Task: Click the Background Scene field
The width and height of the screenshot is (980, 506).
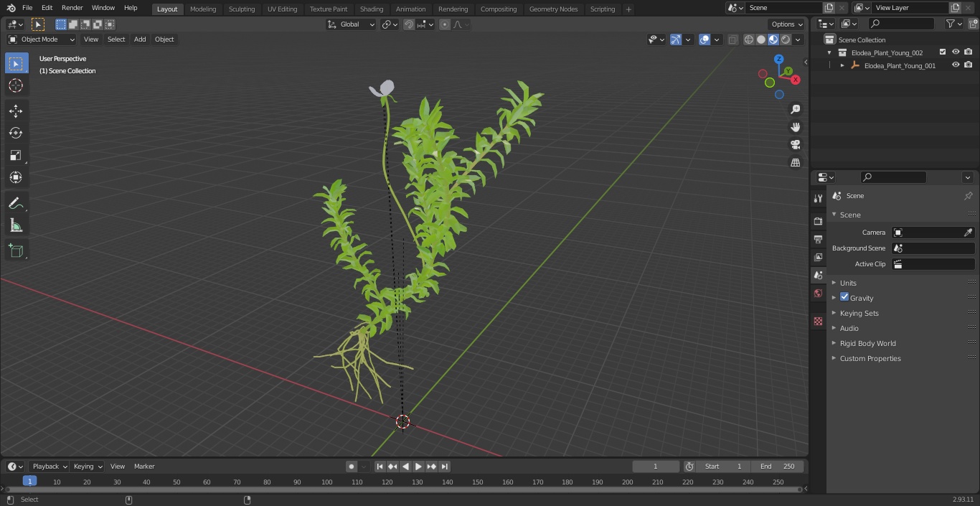Action: click(x=933, y=248)
